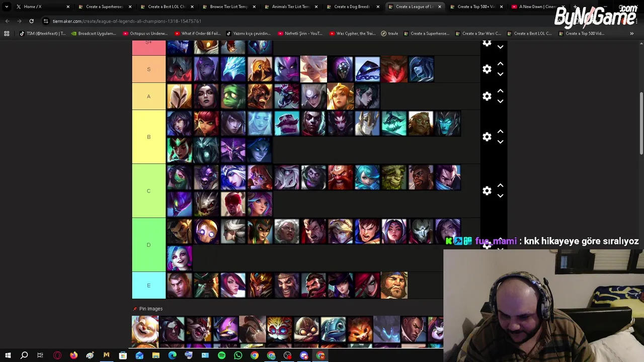The height and width of the screenshot is (362, 644).
Task: Move the A tier row up
Action: pos(500,92)
